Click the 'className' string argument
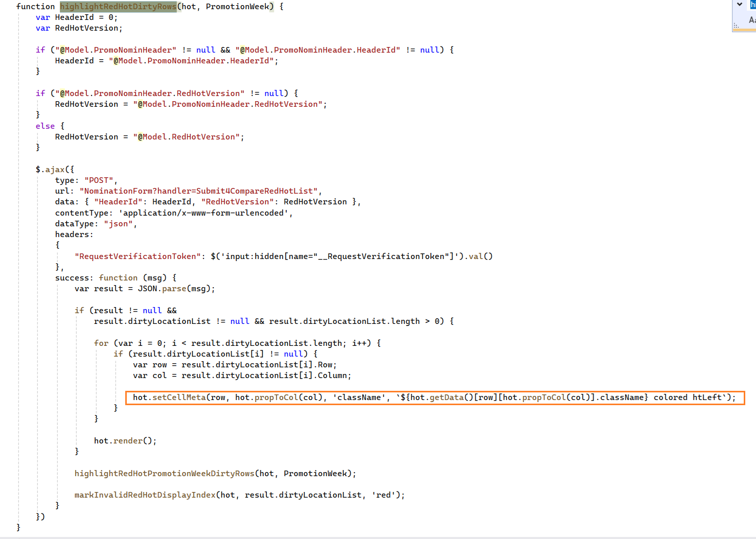 click(359, 397)
